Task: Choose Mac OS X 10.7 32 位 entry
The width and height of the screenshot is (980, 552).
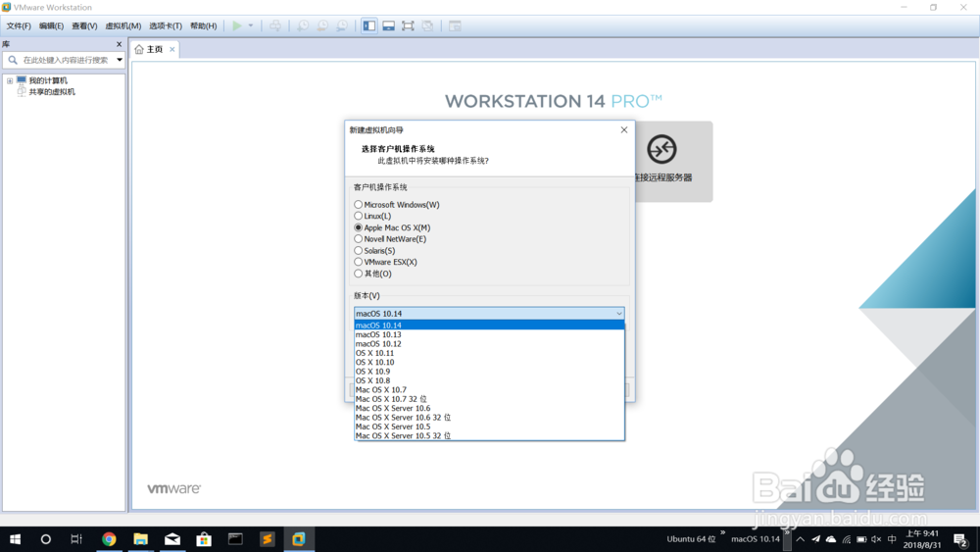Action: coord(489,399)
